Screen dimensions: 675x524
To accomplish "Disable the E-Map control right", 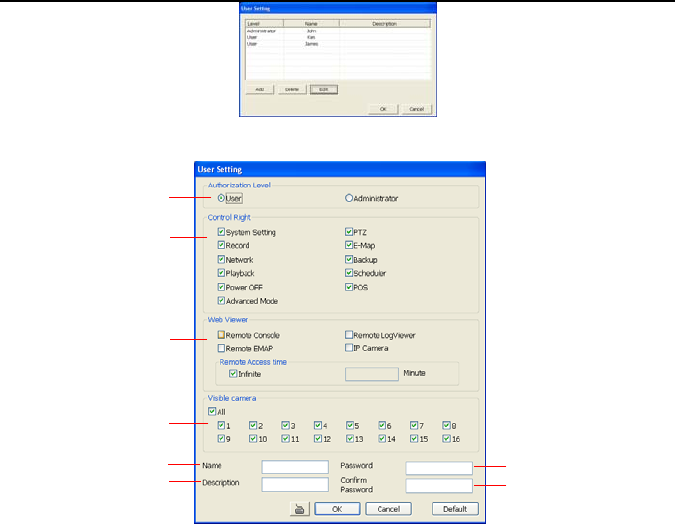I will pos(349,245).
